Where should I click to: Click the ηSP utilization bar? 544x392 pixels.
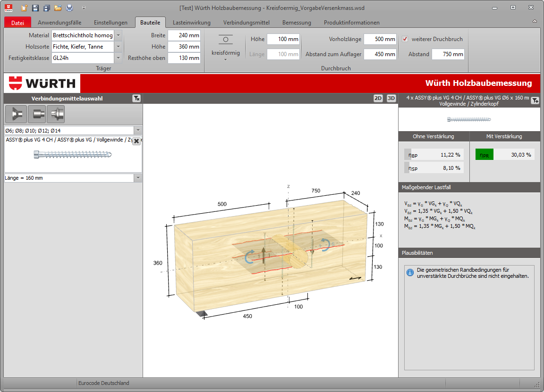pos(434,168)
